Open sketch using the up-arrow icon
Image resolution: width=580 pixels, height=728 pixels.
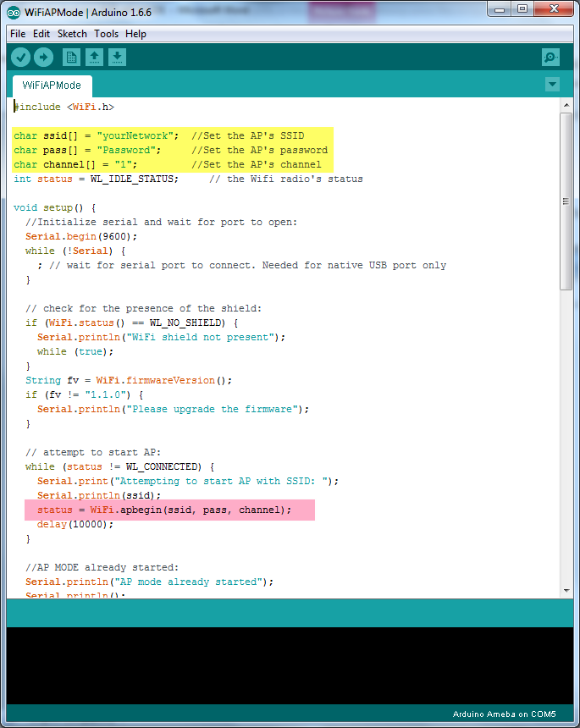[x=94, y=57]
